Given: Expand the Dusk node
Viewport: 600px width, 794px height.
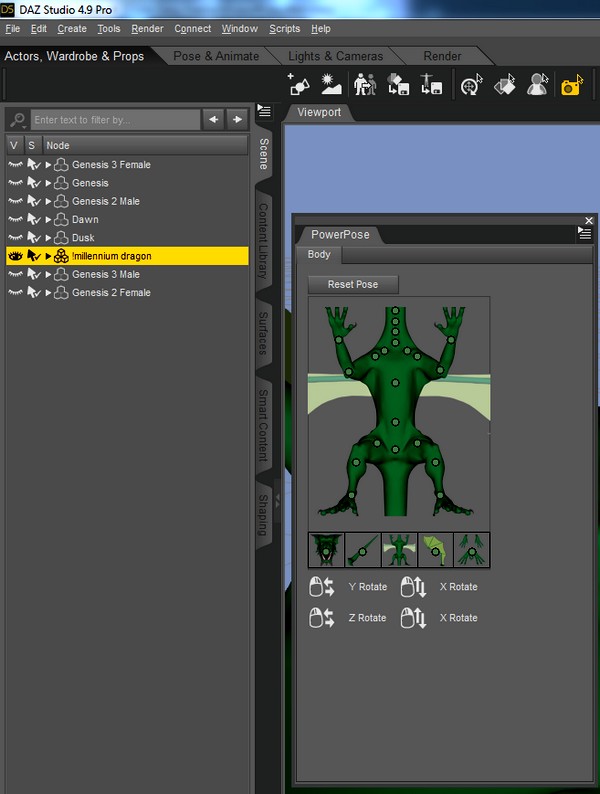Looking at the screenshot, I should pyautogui.click(x=48, y=237).
